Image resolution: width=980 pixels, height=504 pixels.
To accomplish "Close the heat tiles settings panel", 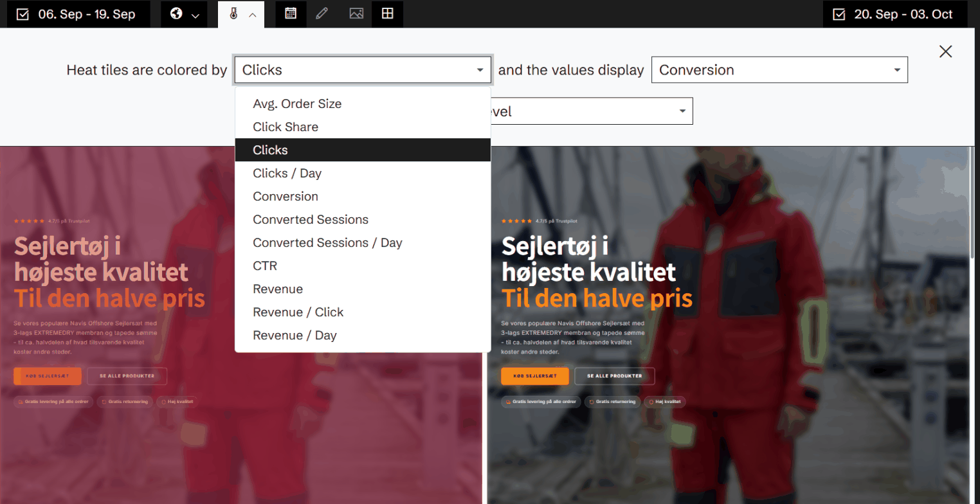I will tap(945, 51).
